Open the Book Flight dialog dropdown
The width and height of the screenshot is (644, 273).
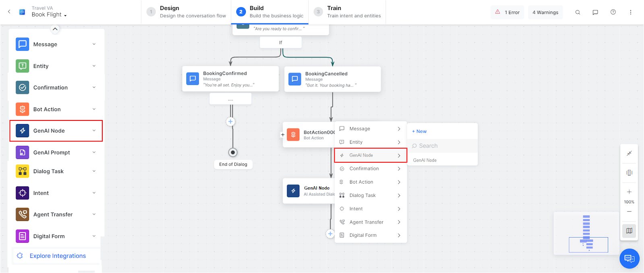(x=49, y=14)
